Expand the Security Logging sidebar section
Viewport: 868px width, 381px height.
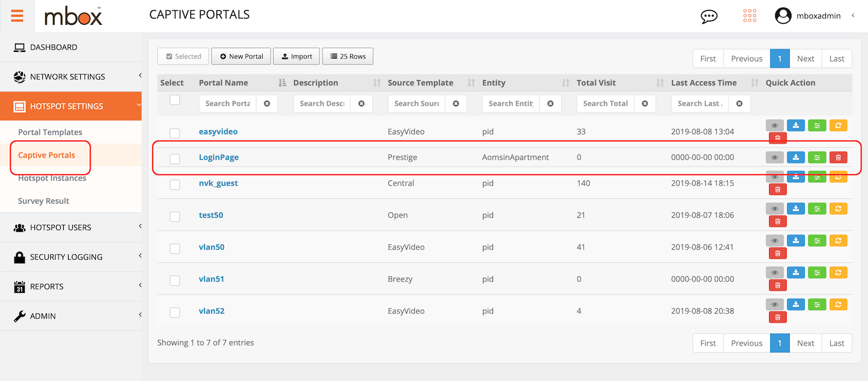point(71,257)
